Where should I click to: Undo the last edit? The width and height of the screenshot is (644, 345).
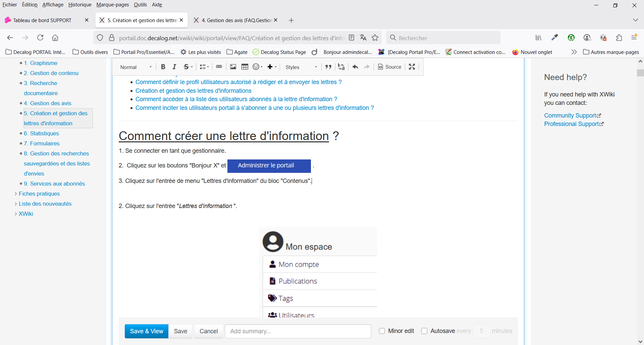tap(355, 67)
